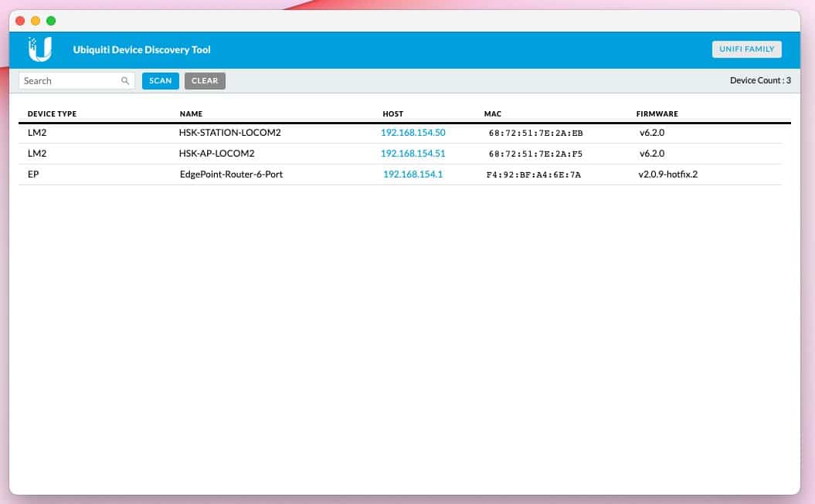Select the HSK-AP-LOCOM2 name cell

(217, 154)
